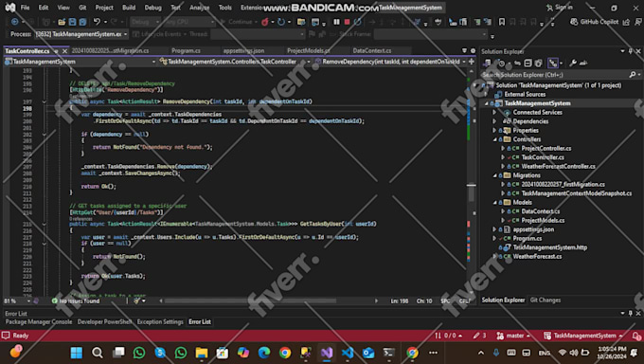Click the master branch status button
This screenshot has height=364, width=644.
click(x=513, y=336)
